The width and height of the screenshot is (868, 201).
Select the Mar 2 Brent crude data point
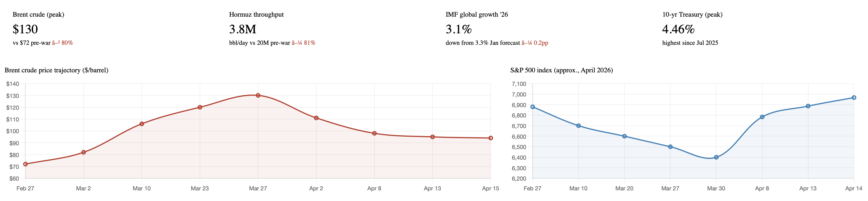point(84,152)
